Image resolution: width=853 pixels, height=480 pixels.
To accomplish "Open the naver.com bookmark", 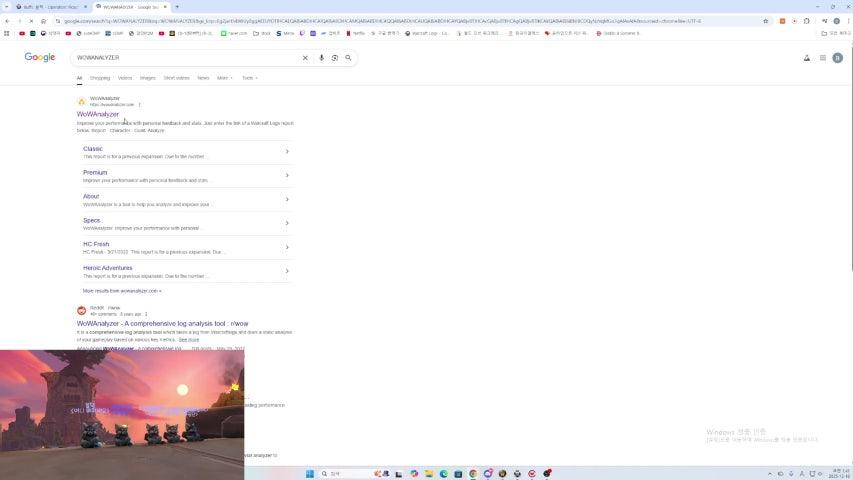I will 234,33.
